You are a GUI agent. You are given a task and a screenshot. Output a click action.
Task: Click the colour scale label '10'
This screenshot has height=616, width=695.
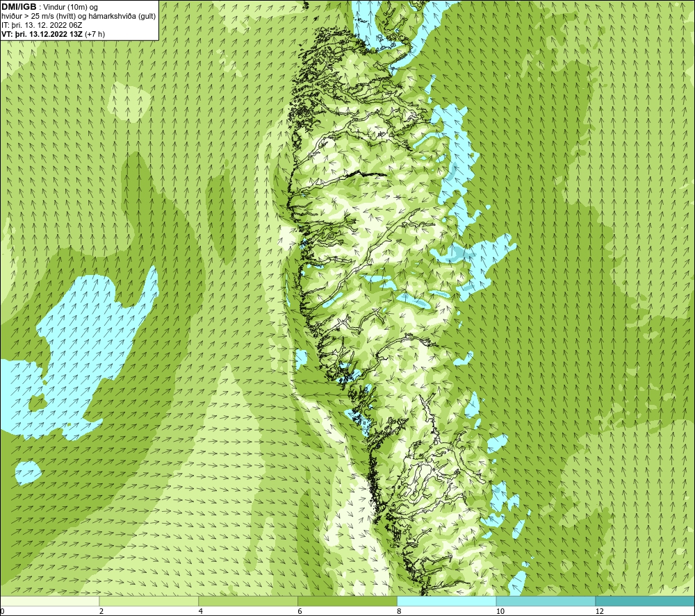[500, 611]
